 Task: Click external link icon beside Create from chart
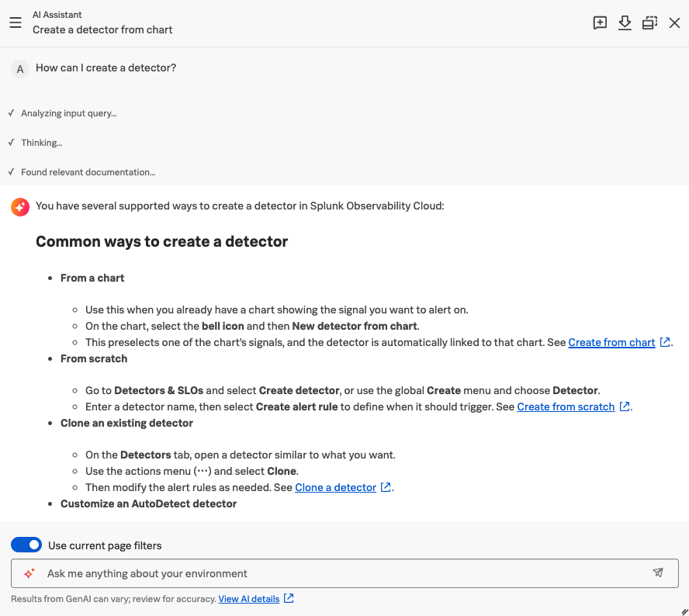[665, 342]
